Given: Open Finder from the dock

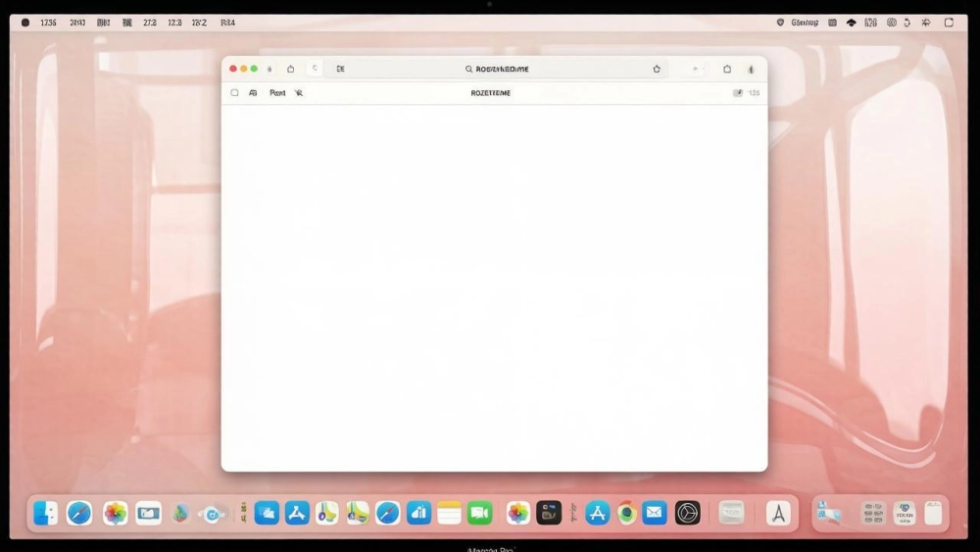Looking at the screenshot, I should pos(46,512).
